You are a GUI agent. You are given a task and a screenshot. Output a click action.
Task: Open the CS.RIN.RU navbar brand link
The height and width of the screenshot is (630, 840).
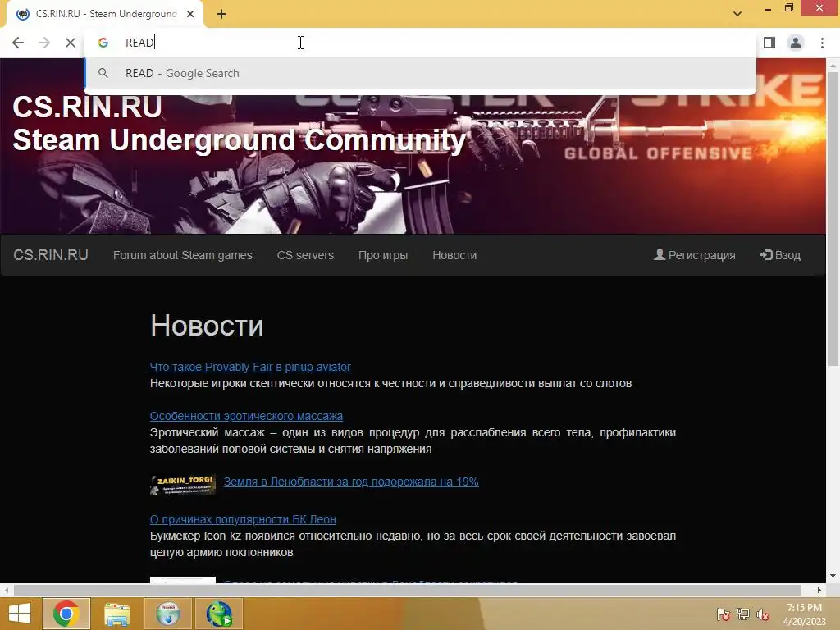point(50,255)
